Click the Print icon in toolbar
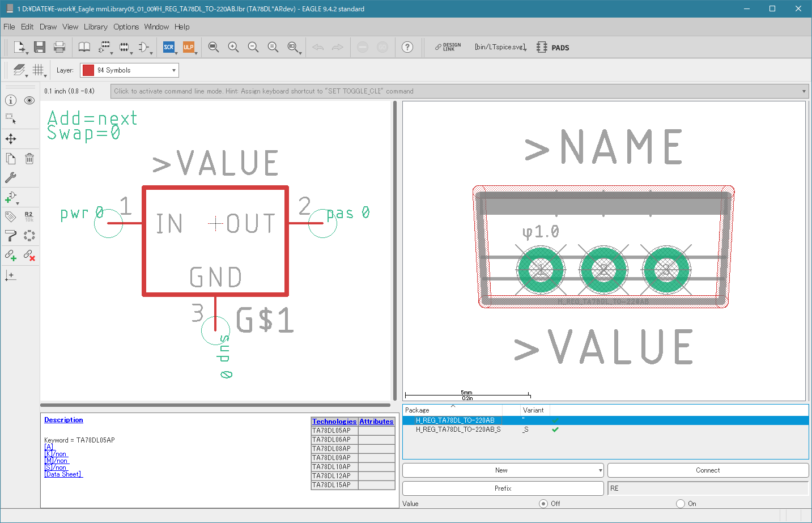 [x=59, y=47]
